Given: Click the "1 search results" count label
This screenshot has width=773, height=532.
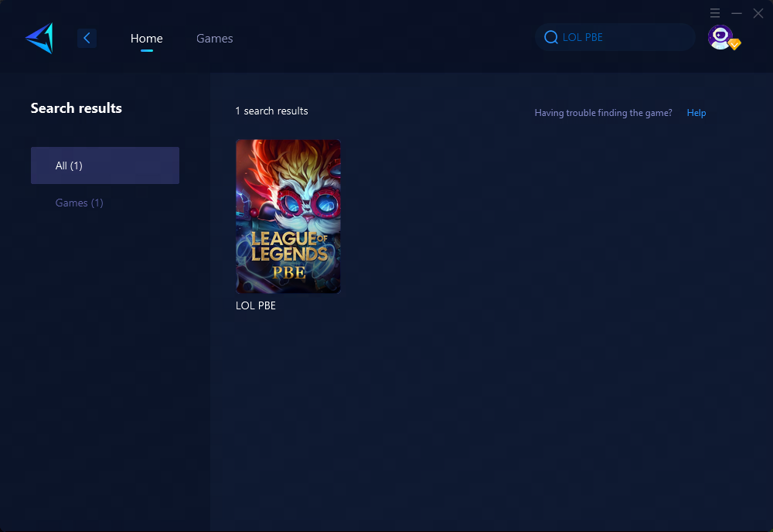Looking at the screenshot, I should 271,111.
